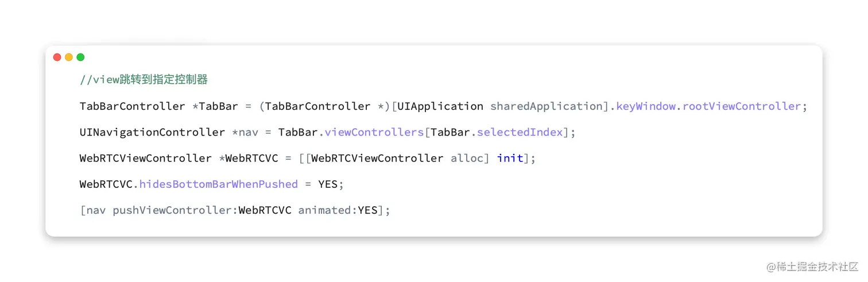Click the UINavigationController type name

(152, 132)
